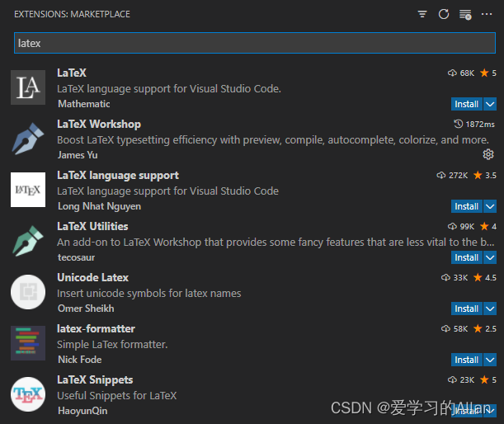Click description Simple LaTex formatter.
This screenshot has width=504, height=424.
(x=112, y=344)
